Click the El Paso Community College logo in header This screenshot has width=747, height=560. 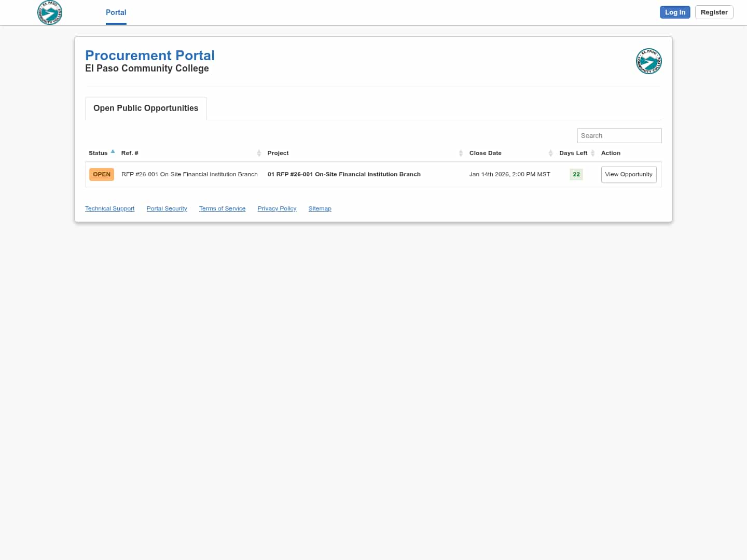click(x=50, y=12)
